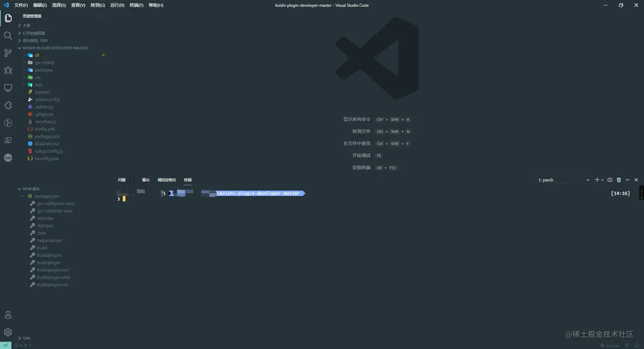Expand the cli folder
Image resolution: width=644 pixels, height=349 pixels.
coord(37,55)
